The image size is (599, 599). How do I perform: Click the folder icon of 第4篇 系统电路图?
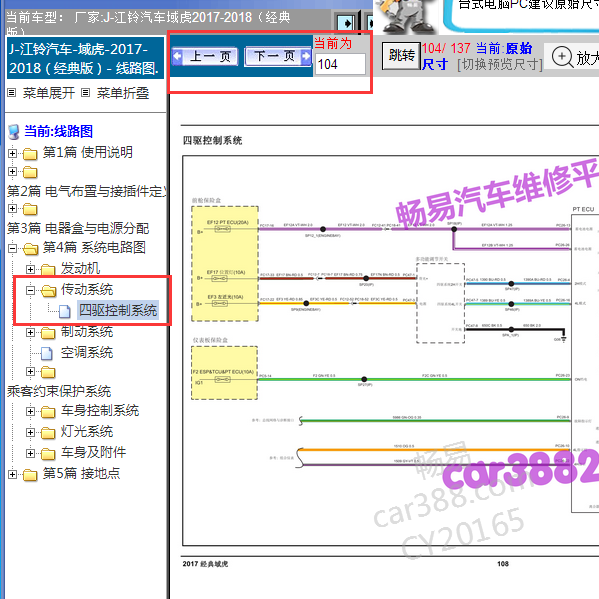pos(30,249)
